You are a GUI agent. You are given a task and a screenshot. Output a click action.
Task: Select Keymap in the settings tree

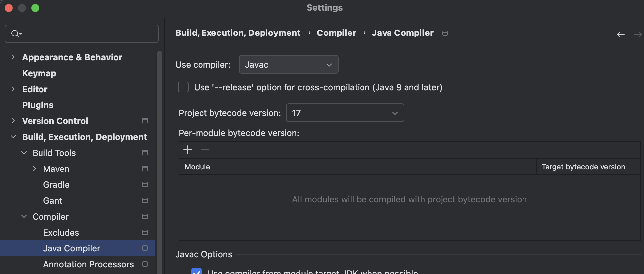tap(39, 73)
